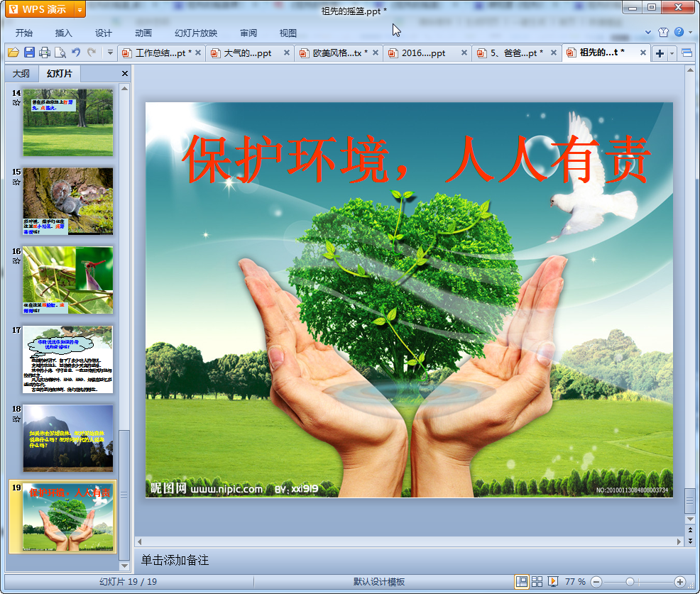Switch to Slide Sorter view
The height and width of the screenshot is (594, 700).
[x=537, y=581]
